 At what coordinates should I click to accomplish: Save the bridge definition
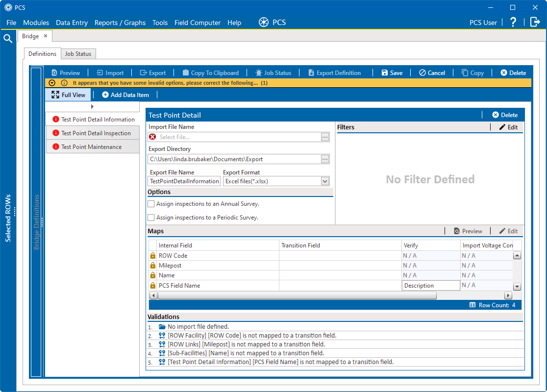392,73
